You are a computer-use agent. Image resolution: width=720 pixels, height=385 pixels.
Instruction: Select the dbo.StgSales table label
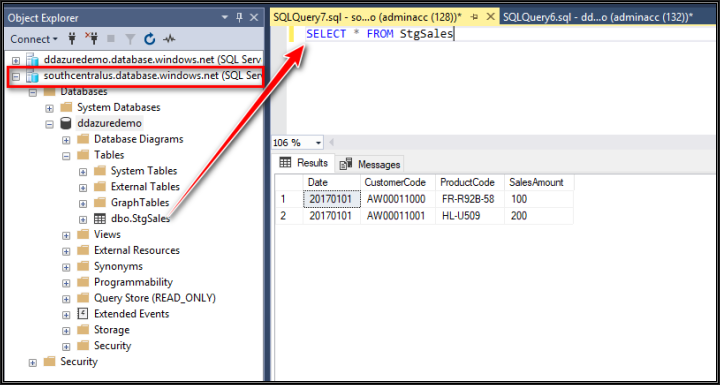(x=140, y=219)
